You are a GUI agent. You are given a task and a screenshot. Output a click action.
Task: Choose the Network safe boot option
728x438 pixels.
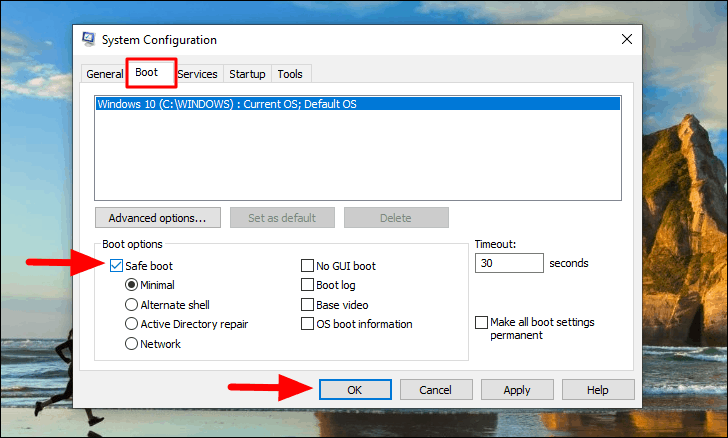131,344
